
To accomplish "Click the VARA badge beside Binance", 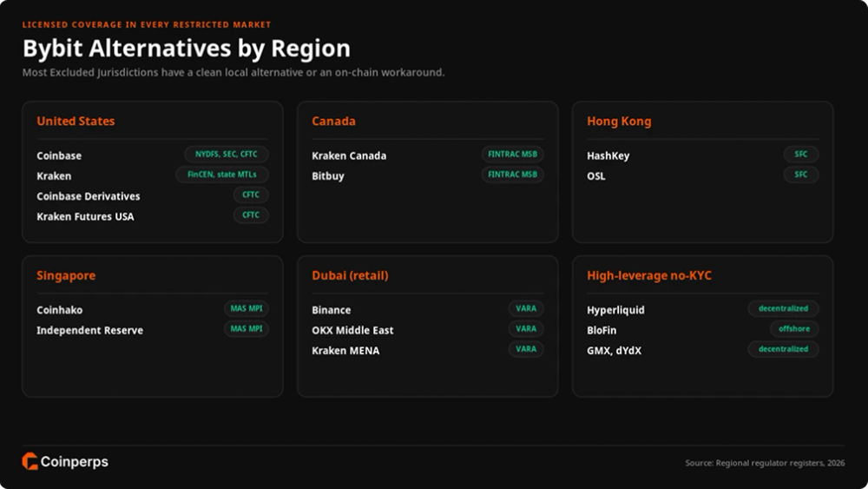I will click(x=526, y=308).
